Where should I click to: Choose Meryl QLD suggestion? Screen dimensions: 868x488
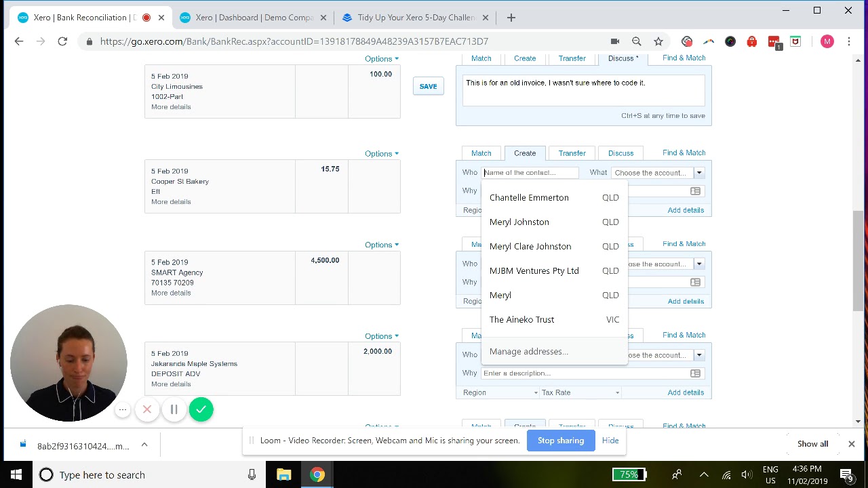(x=554, y=296)
